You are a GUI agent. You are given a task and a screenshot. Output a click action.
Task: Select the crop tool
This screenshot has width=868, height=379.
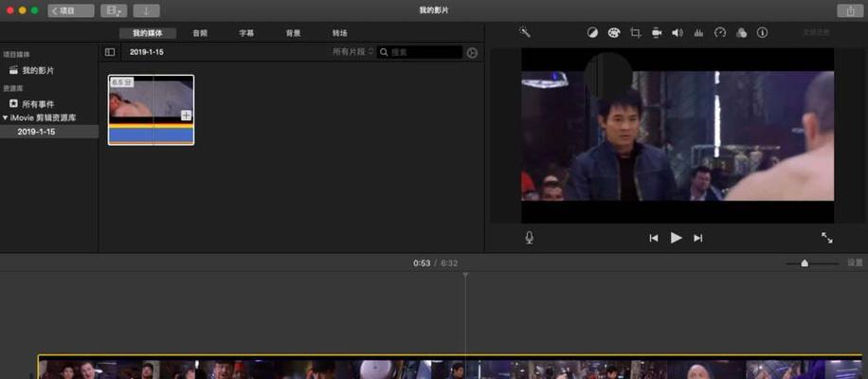(635, 32)
